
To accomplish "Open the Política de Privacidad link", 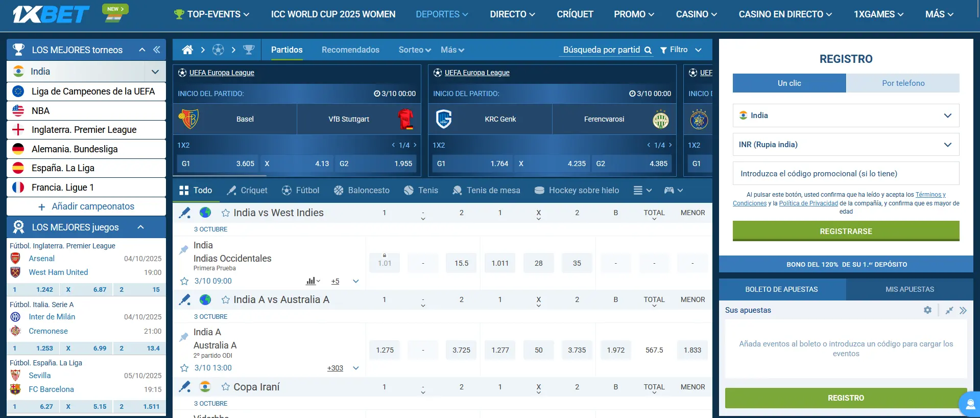I will pyautogui.click(x=808, y=203).
